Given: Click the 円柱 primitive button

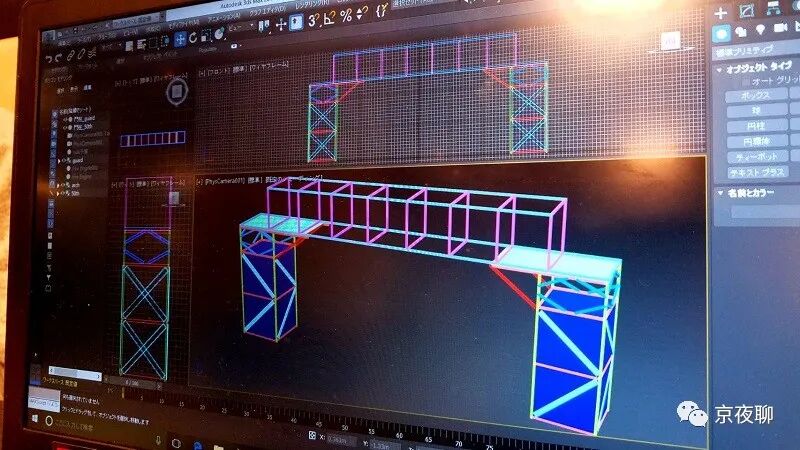Looking at the screenshot, I should (758, 126).
